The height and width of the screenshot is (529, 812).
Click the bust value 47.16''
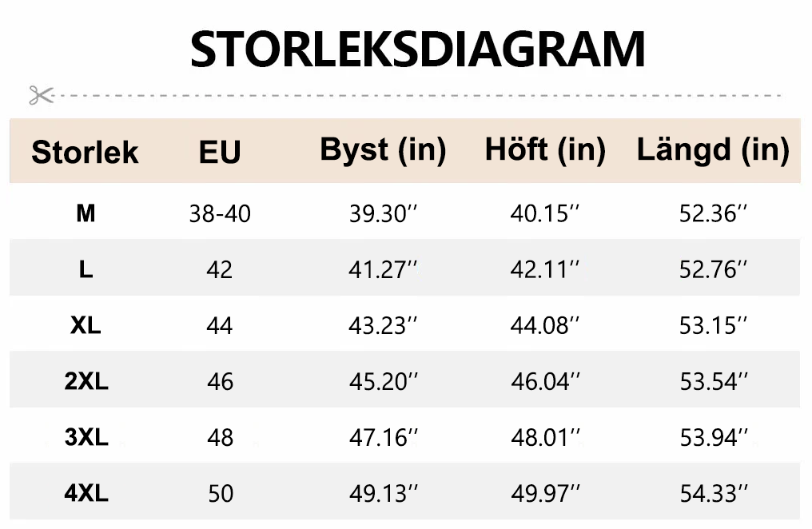click(384, 438)
